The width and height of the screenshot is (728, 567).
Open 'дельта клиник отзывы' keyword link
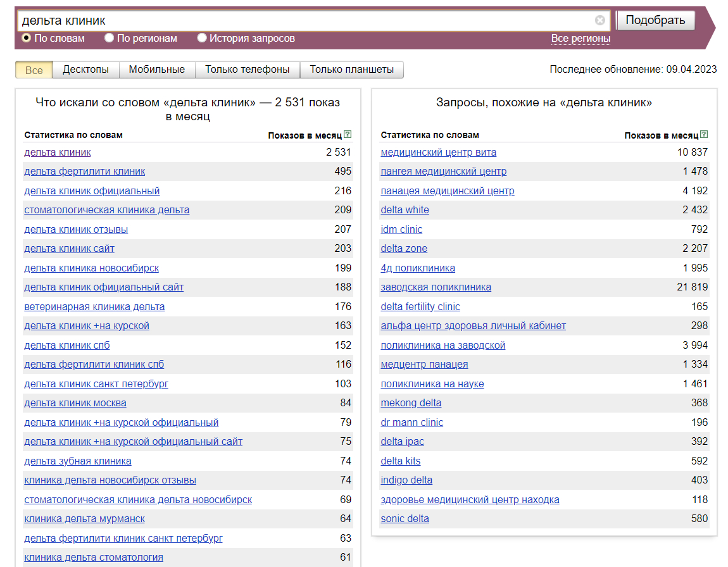76,230
